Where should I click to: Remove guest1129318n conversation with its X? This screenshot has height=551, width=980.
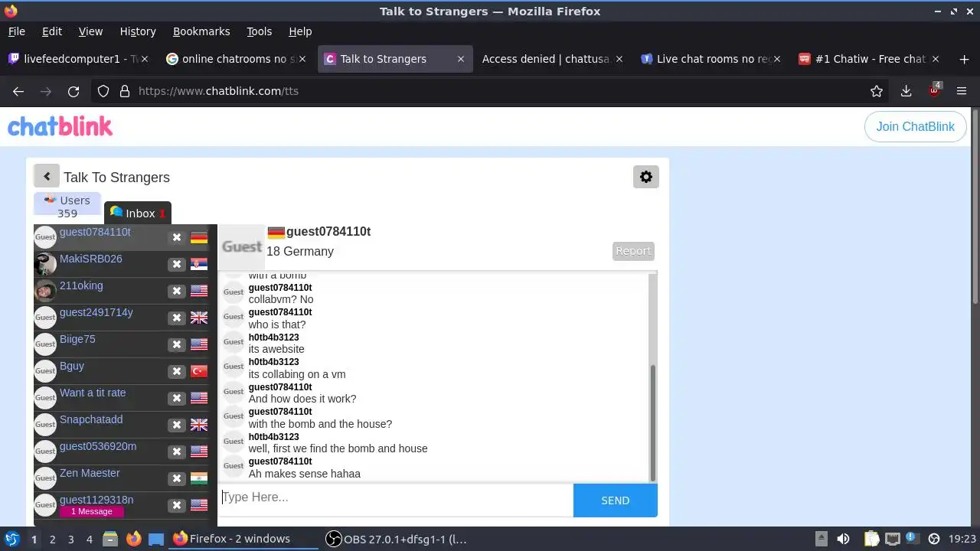coord(177,505)
